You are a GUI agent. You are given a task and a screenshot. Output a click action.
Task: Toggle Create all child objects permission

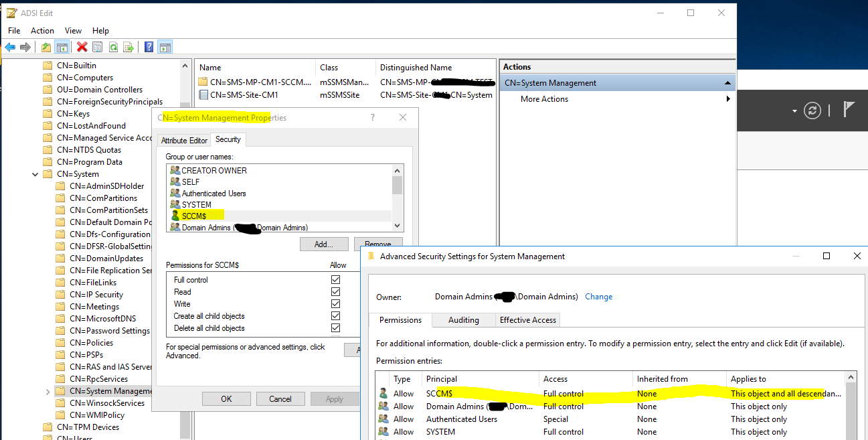pyautogui.click(x=337, y=315)
